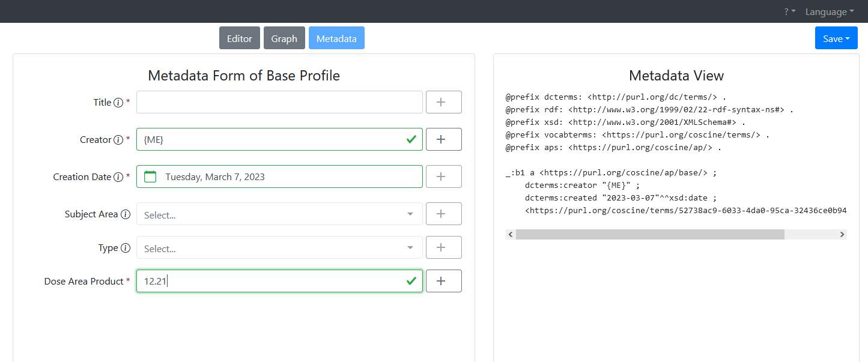
Task: Click the '@prefix dcterms:' line
Action: (x=616, y=97)
